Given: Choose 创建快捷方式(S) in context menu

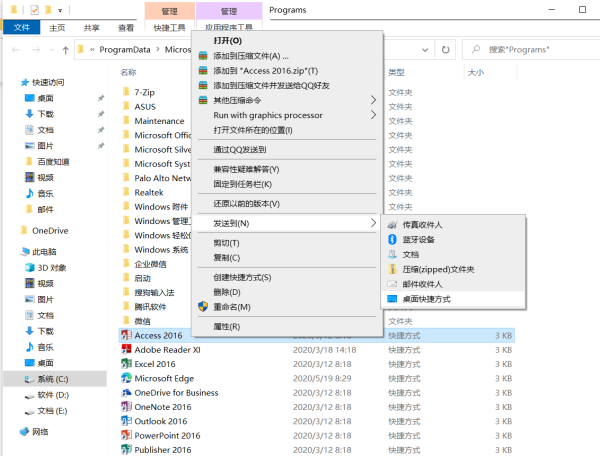Looking at the screenshot, I should click(x=287, y=277).
